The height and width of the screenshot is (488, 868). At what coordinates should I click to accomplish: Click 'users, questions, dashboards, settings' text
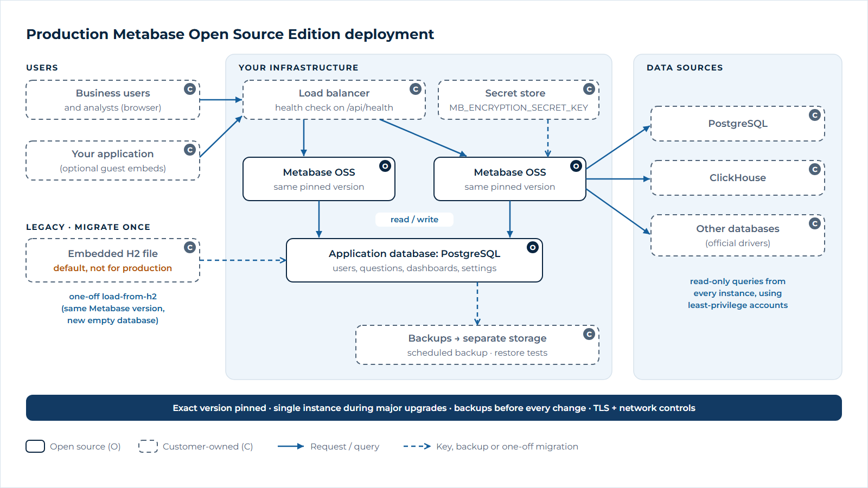(x=414, y=268)
